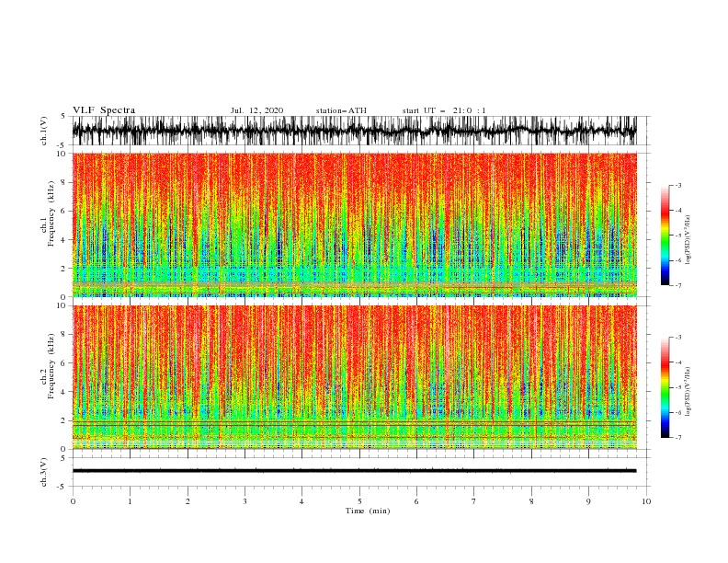The height and width of the screenshot is (563, 728).
Task: Click the '7' tick on the time axis
Action: 474,501
